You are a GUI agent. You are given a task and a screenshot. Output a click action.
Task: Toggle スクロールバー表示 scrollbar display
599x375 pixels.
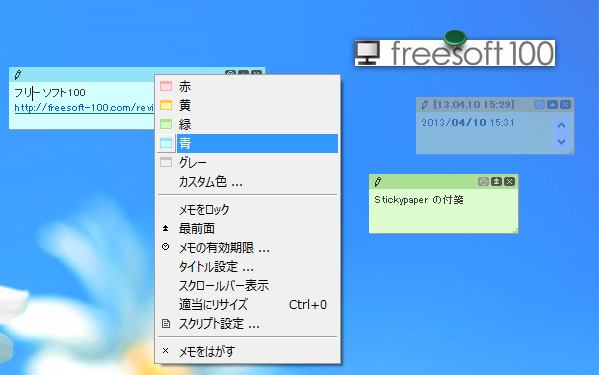(x=248, y=286)
